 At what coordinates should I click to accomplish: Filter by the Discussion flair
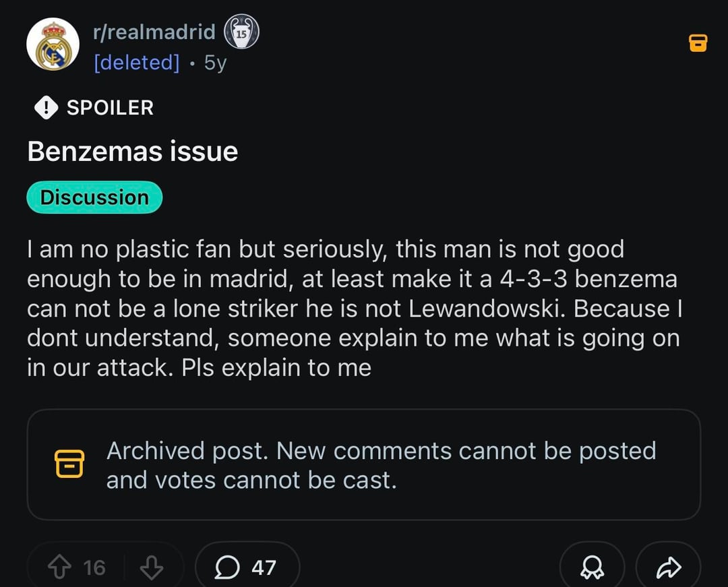coord(94,197)
